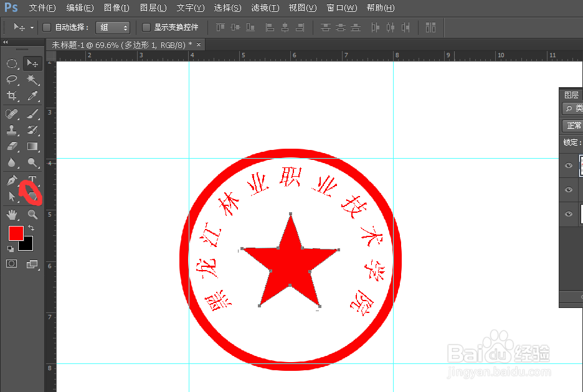Viewport: 583px width, 392px height.
Task: Open 正常 blend mode dropdown
Action: tap(572, 126)
